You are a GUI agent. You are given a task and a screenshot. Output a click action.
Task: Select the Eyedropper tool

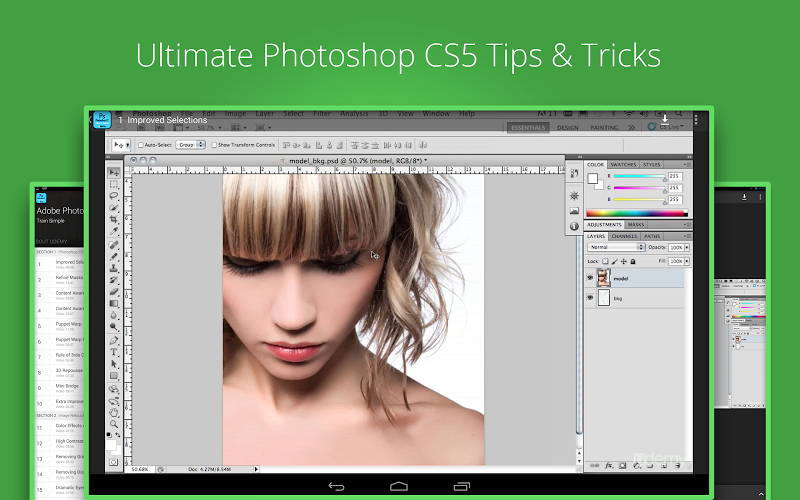114,232
